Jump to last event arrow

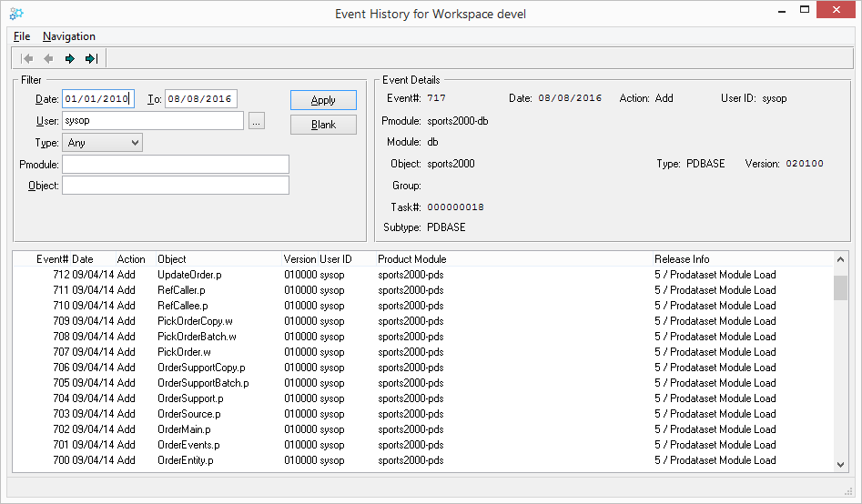pyautogui.click(x=91, y=58)
